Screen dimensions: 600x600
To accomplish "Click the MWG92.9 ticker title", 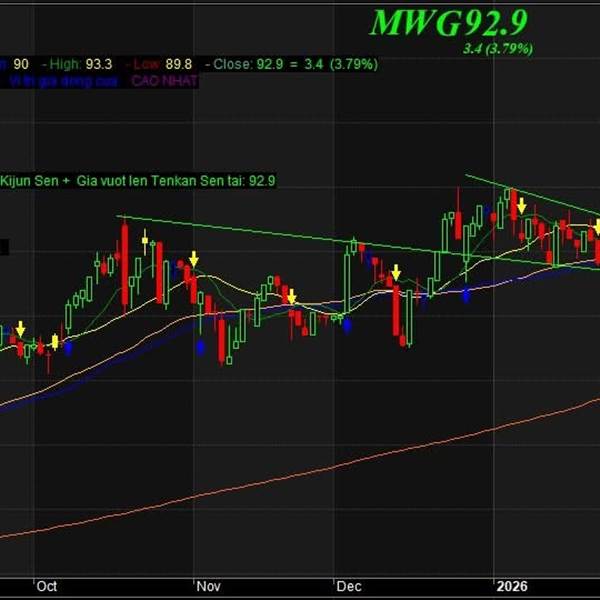I will [x=448, y=23].
